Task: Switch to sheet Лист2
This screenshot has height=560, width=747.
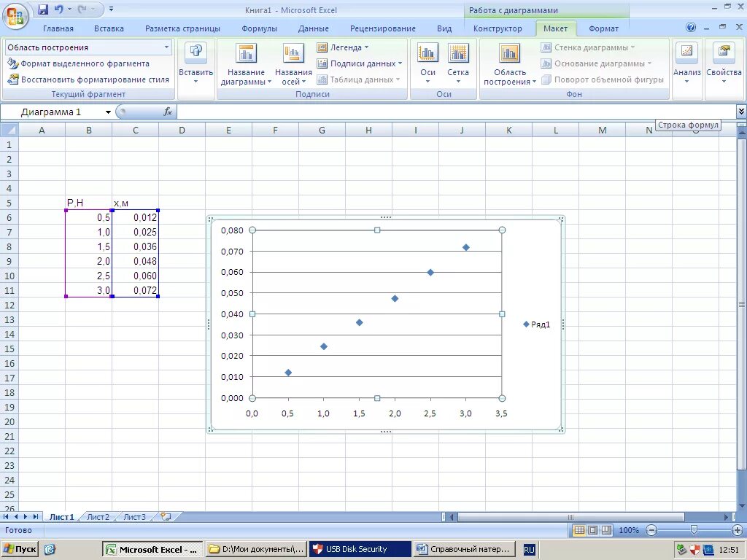Action: [98, 517]
